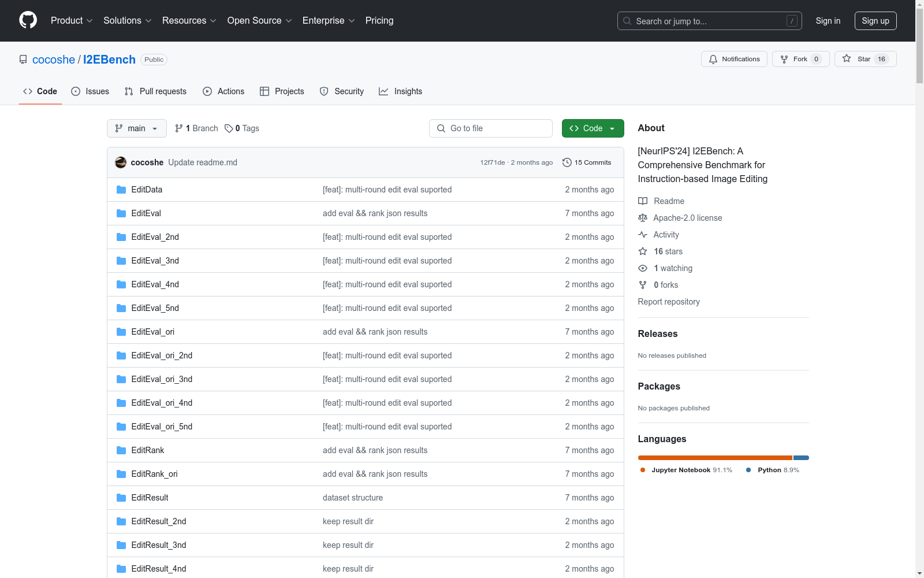Click the GitHub logo icon
This screenshot has width=924, height=578.
28,20
